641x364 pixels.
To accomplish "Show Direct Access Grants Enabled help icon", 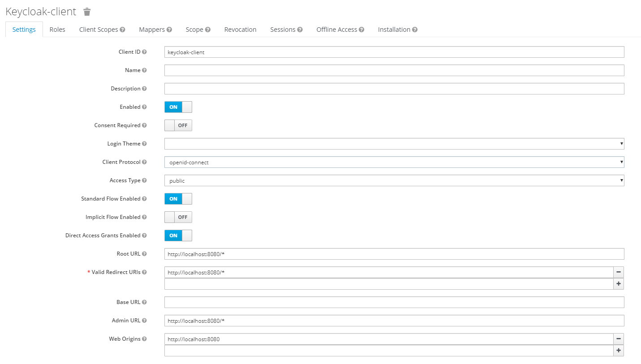I will coord(144,236).
